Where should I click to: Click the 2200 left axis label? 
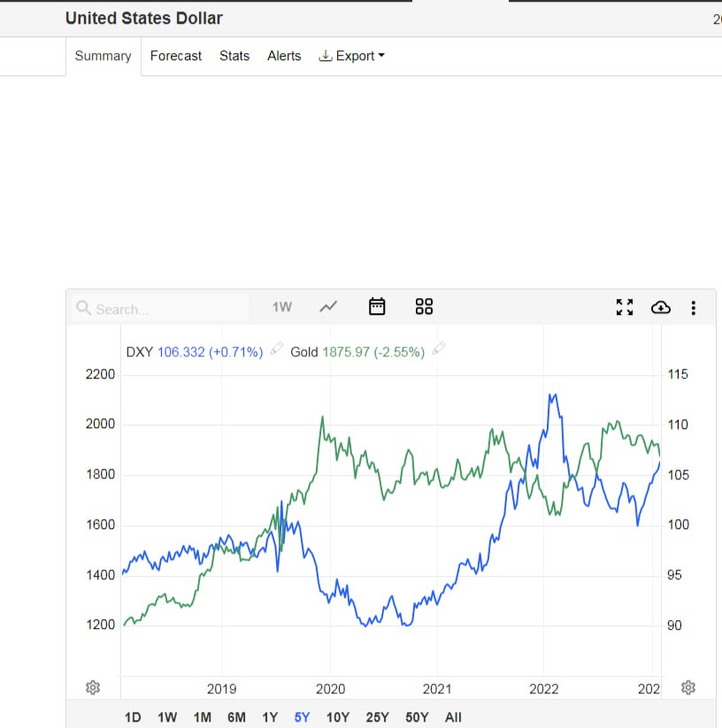tap(100, 374)
